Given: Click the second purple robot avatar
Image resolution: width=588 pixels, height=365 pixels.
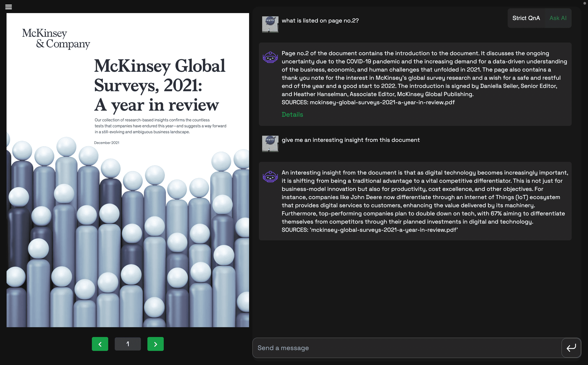Looking at the screenshot, I should [270, 177].
